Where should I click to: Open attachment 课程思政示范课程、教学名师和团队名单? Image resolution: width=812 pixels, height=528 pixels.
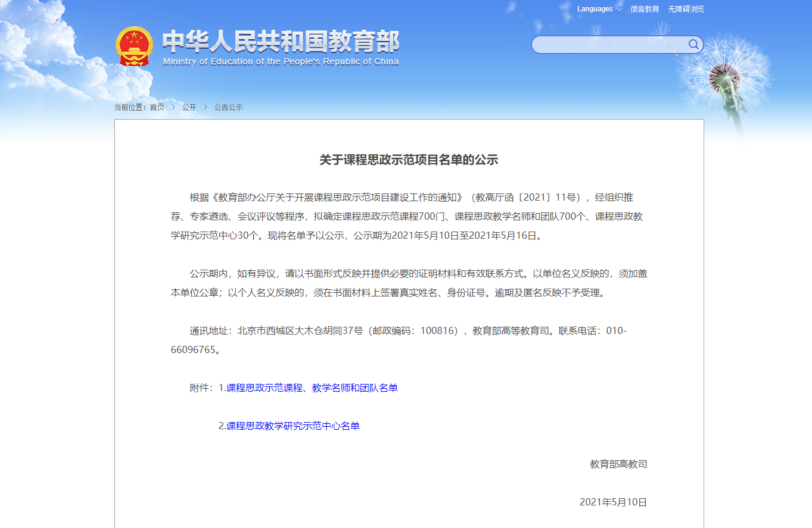pos(312,388)
